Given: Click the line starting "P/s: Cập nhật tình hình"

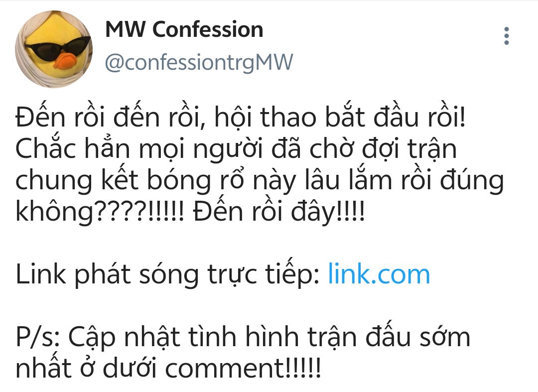Looking at the screenshot, I should click(x=243, y=337).
